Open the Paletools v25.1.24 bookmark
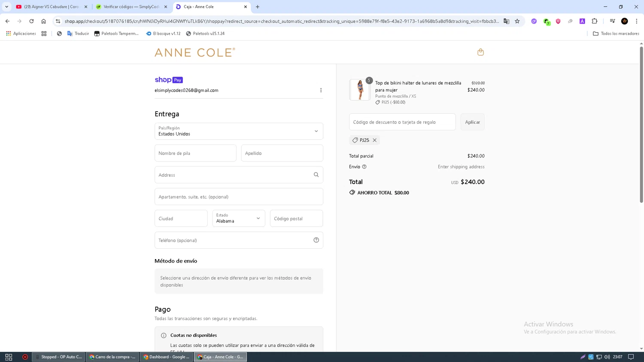The width and height of the screenshot is (644, 362). click(205, 33)
